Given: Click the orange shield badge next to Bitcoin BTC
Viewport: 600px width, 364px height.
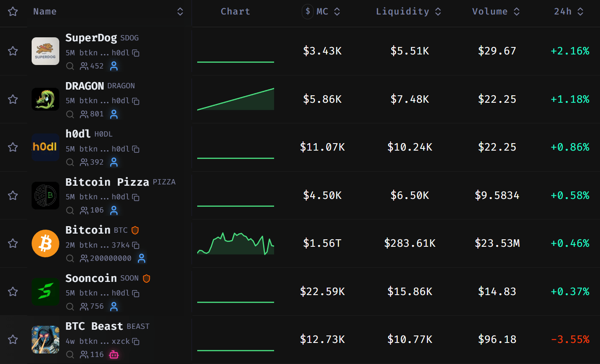Looking at the screenshot, I should pyautogui.click(x=135, y=230).
